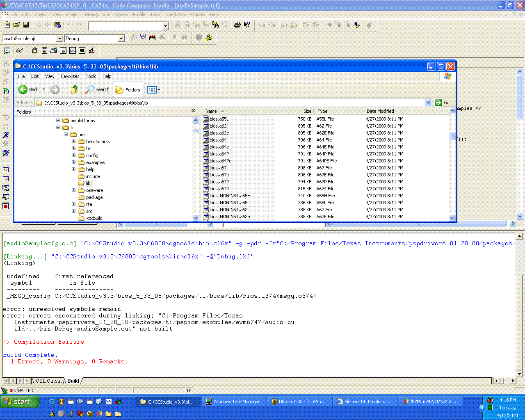Open the Explorer Favorites menu
The image size is (525, 420).
(x=70, y=76)
